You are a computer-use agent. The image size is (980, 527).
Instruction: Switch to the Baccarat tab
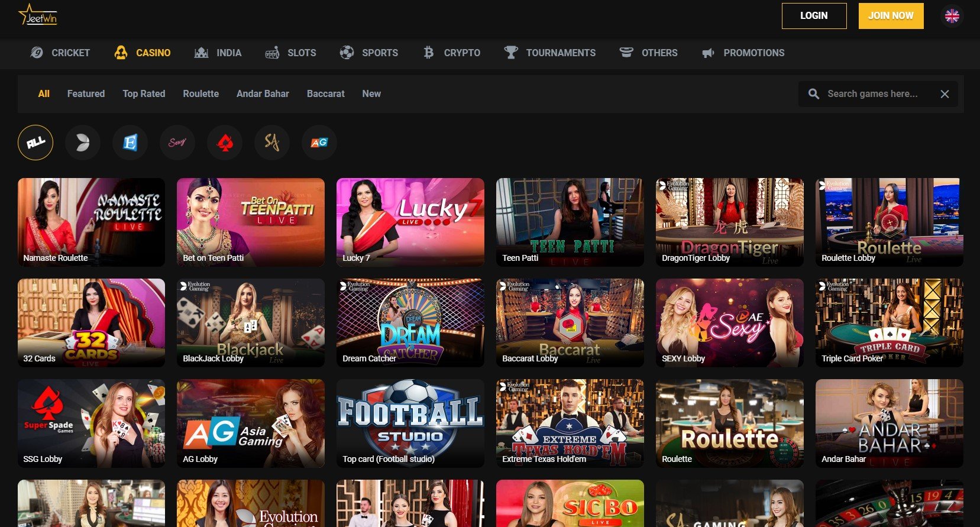click(325, 93)
